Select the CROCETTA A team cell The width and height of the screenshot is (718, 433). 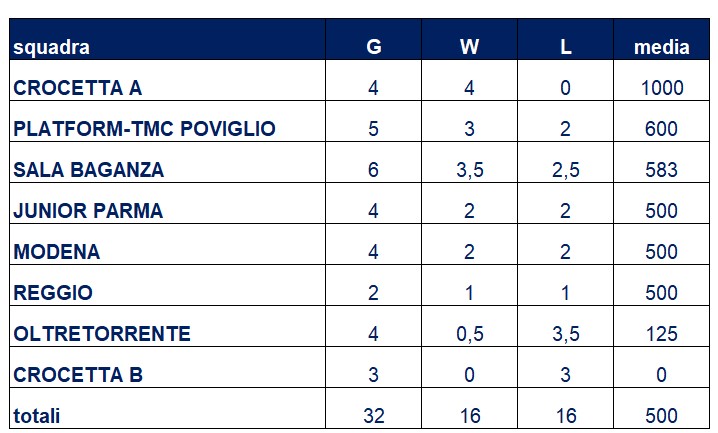click(77, 88)
